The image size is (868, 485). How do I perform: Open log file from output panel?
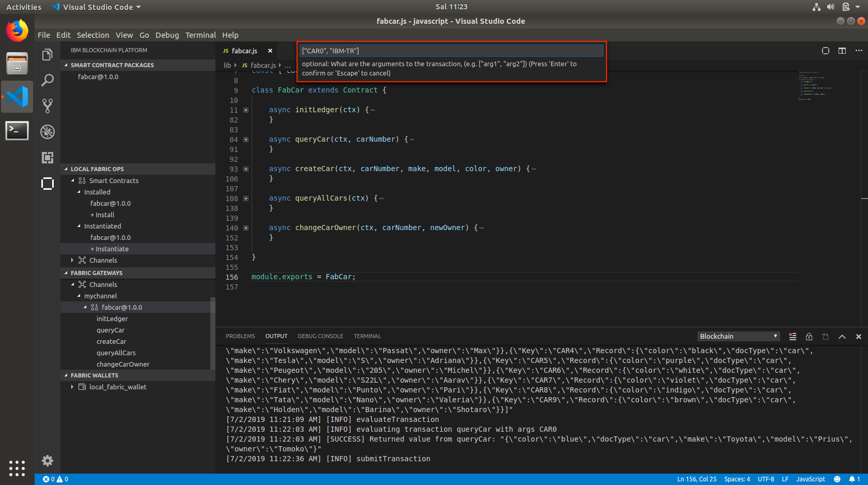826,337
